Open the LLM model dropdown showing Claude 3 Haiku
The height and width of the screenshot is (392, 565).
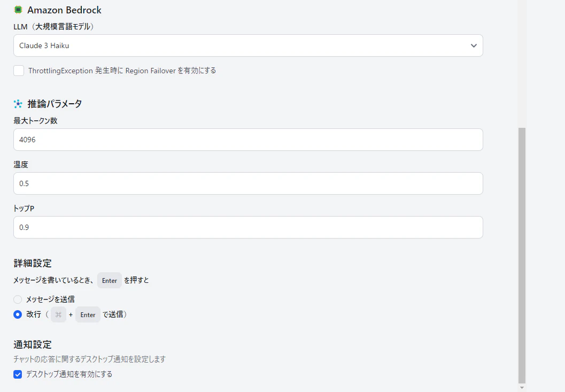pos(248,45)
